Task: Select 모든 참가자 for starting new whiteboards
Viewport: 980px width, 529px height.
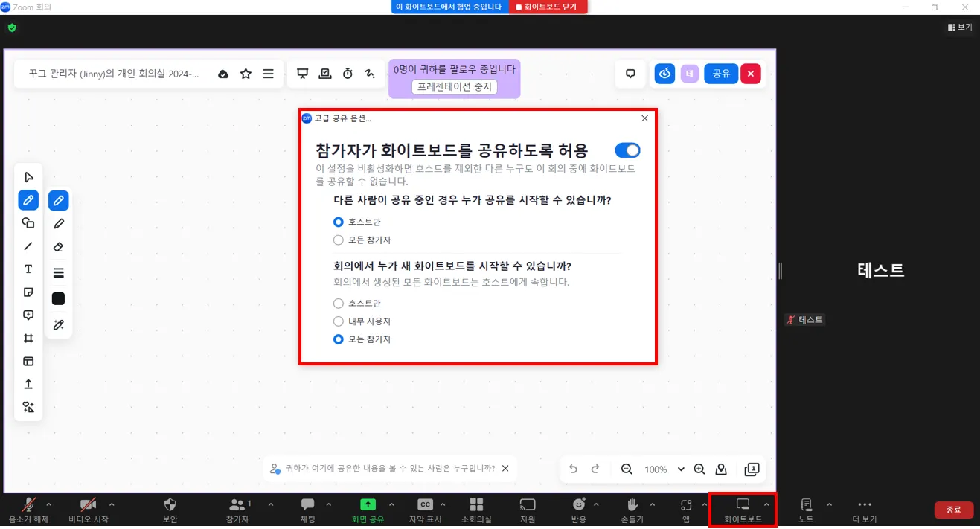Action: pyautogui.click(x=339, y=339)
